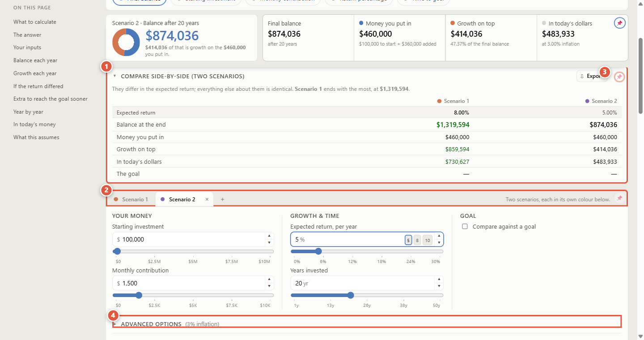
Task: Open Extra to reach the goal sooner
Action: click(x=51, y=99)
